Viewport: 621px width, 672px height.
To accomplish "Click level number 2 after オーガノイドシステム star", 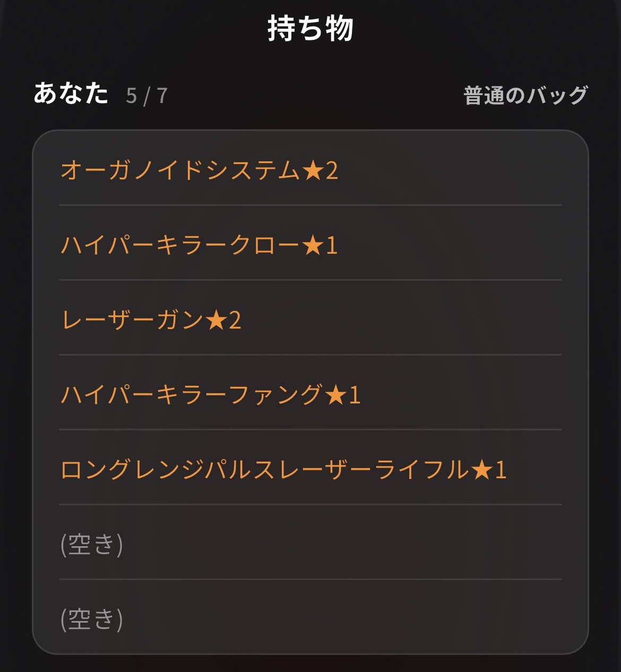I will pos(332,171).
